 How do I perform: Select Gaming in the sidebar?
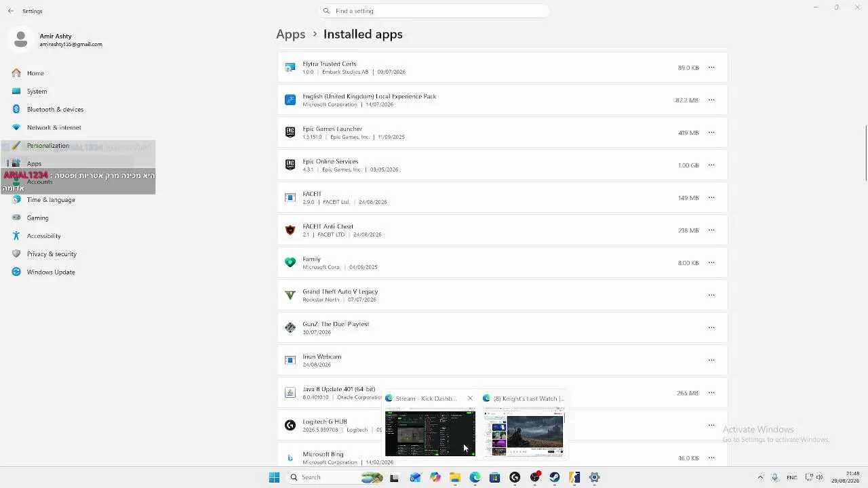coord(37,218)
